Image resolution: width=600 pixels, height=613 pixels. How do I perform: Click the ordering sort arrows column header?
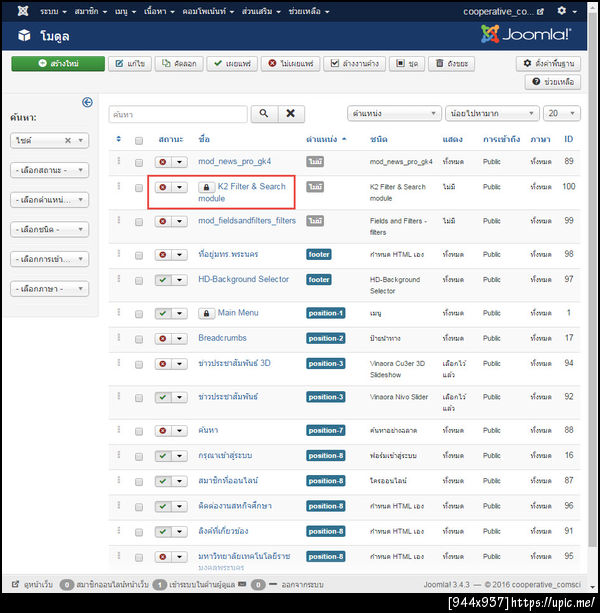point(119,139)
